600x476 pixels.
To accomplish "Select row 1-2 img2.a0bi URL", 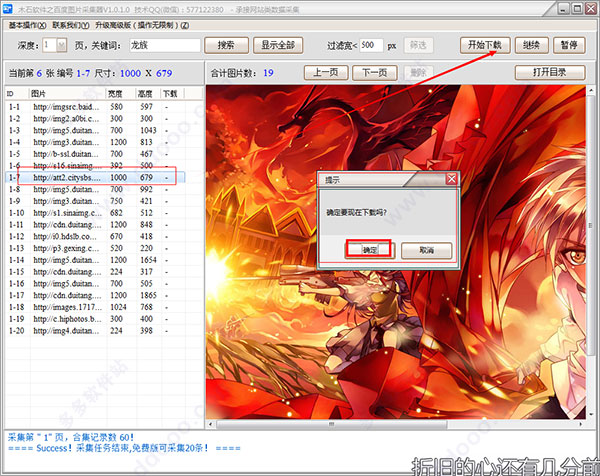I will pyautogui.click(x=95, y=119).
